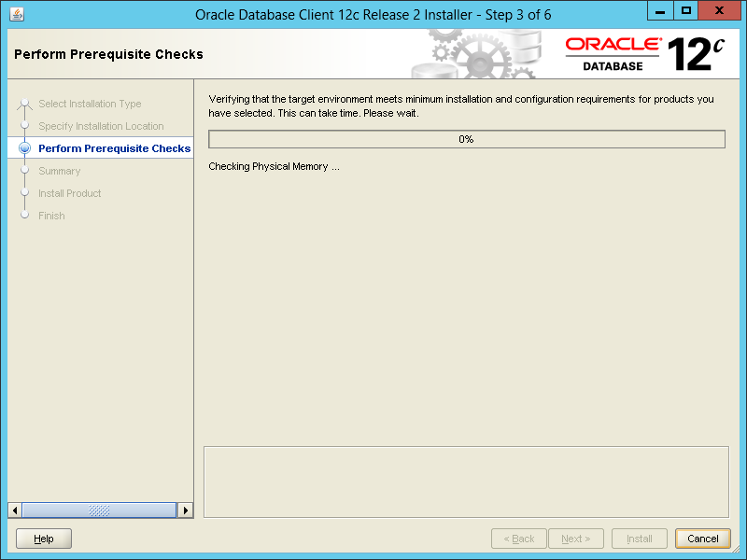Screen dimensions: 747x560
Task: Click the Oracle Database 12c logo
Action: (x=644, y=54)
